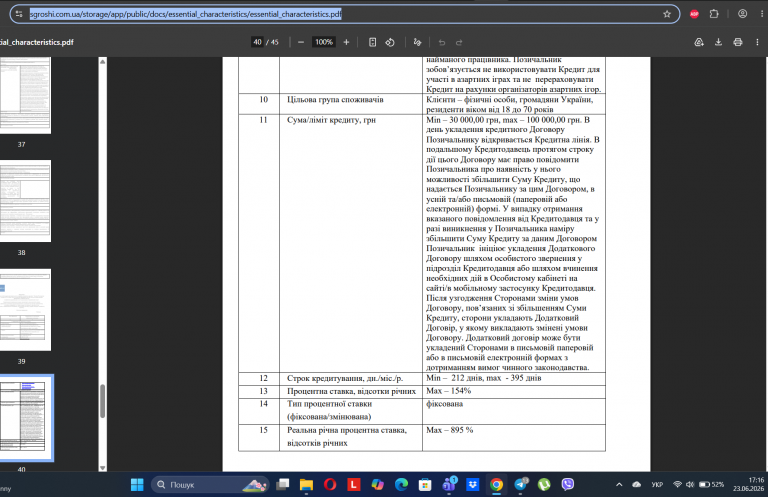
Task: Bookmark this page with the star icon
Action: pos(667,14)
